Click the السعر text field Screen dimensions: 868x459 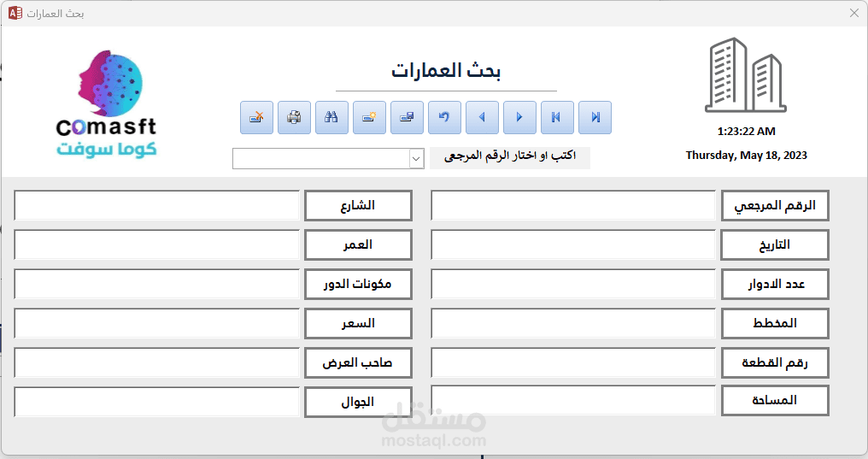[x=156, y=324]
